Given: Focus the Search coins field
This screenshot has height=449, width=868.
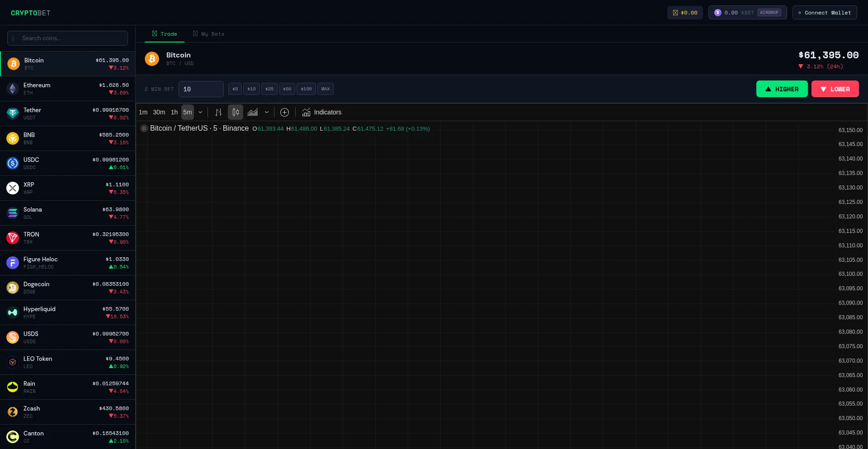Looking at the screenshot, I should [68, 38].
